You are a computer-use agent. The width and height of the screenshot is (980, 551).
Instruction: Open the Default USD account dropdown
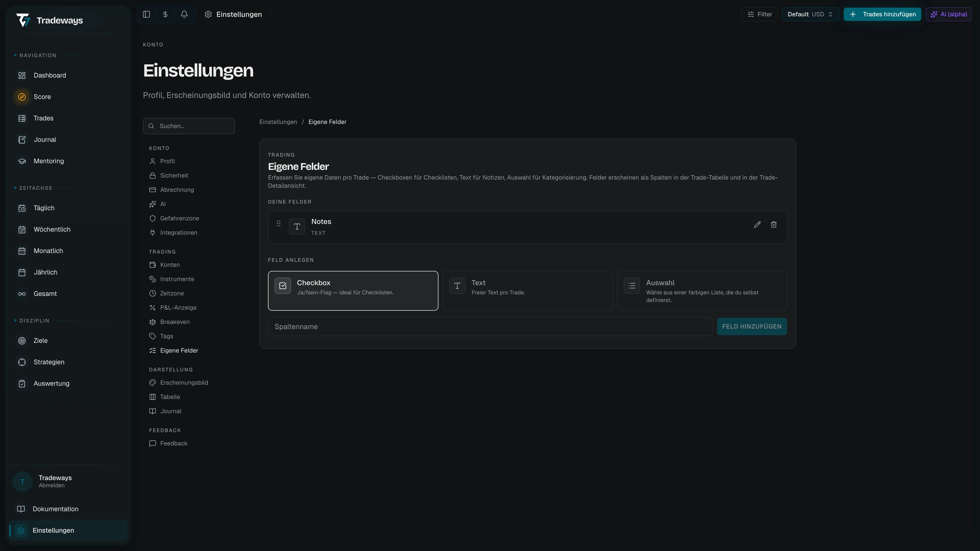pos(810,15)
